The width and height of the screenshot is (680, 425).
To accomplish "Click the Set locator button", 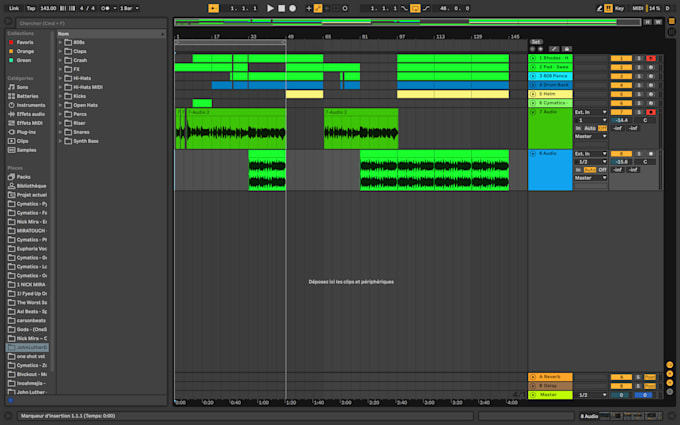I will pos(536,42).
